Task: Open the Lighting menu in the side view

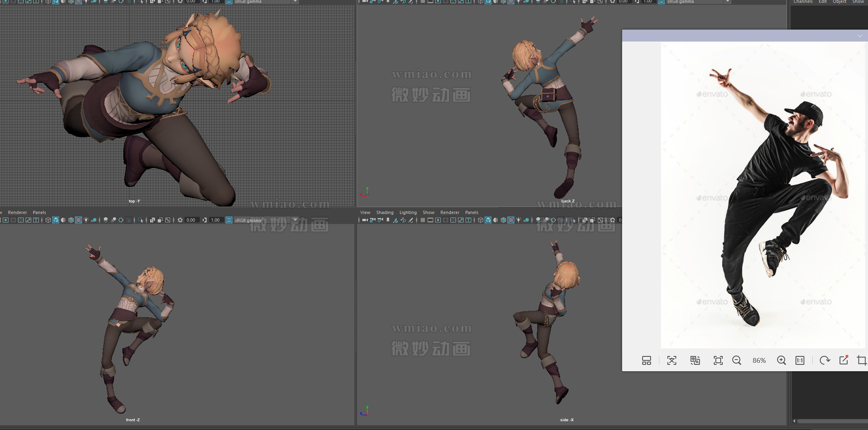Action: coord(408,212)
